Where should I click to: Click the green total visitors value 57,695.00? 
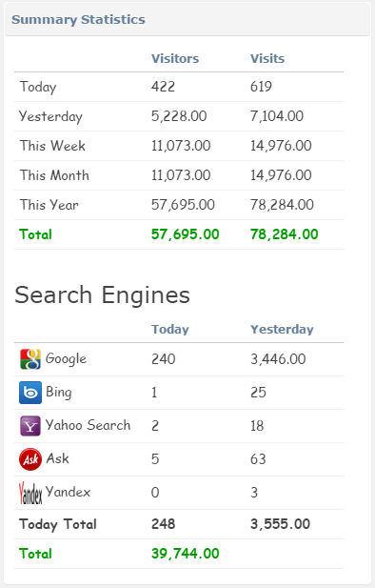[185, 234]
